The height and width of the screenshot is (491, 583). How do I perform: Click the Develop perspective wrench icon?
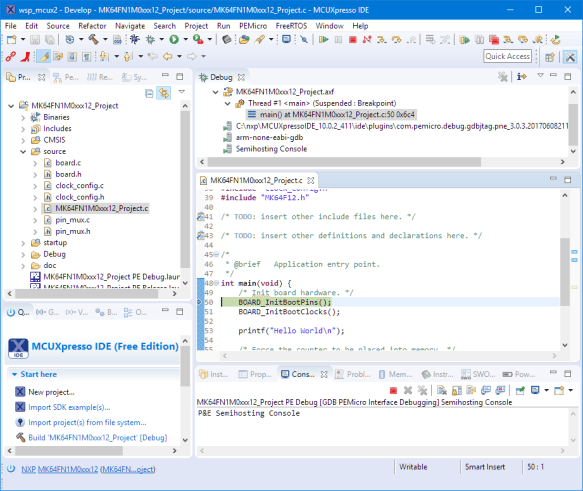570,57
